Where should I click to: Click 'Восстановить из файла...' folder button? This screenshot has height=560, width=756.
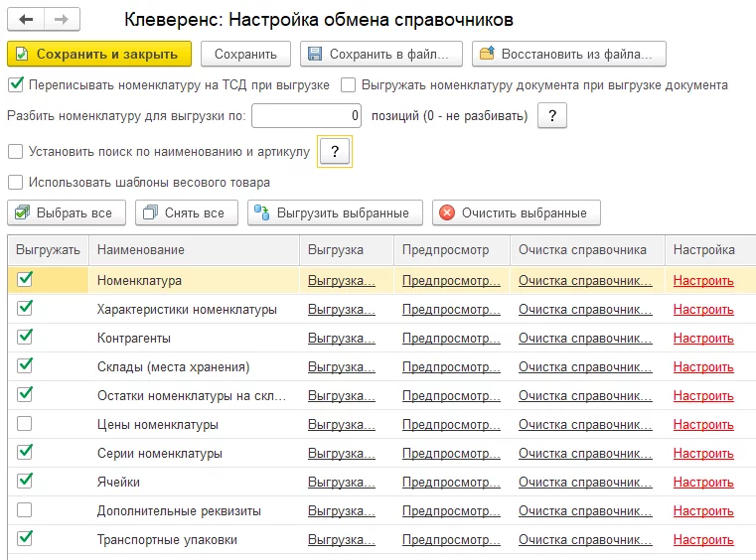[x=569, y=54]
